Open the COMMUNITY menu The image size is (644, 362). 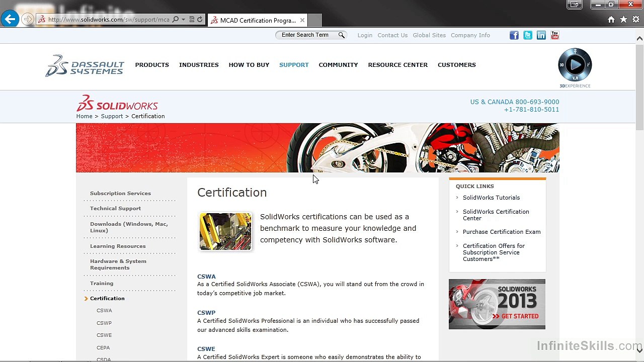pyautogui.click(x=338, y=65)
